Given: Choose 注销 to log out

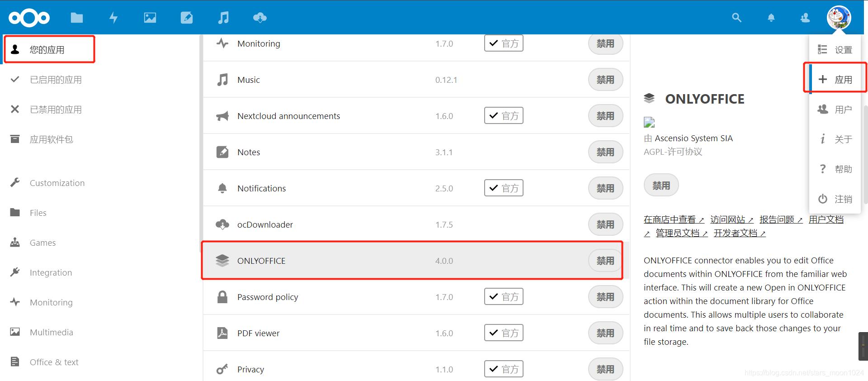Looking at the screenshot, I should tap(836, 199).
